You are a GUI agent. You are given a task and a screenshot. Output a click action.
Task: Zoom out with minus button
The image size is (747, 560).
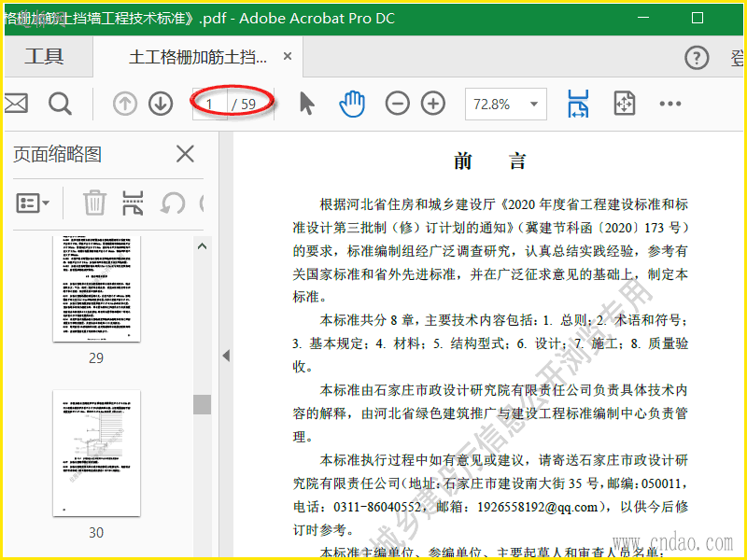click(398, 104)
